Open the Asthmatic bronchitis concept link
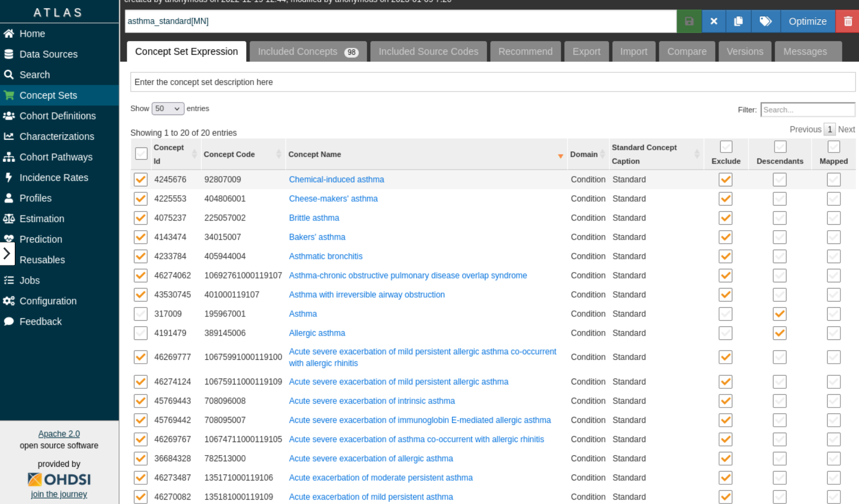 click(x=325, y=256)
